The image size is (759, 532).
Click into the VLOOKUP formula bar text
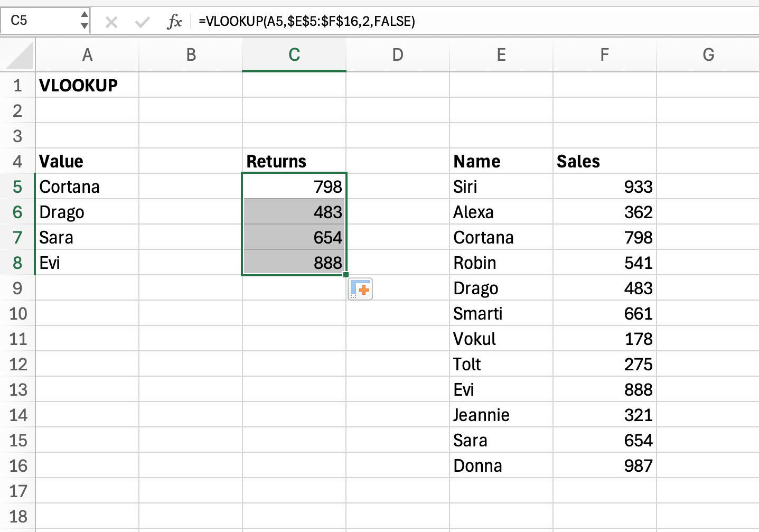coord(307,21)
